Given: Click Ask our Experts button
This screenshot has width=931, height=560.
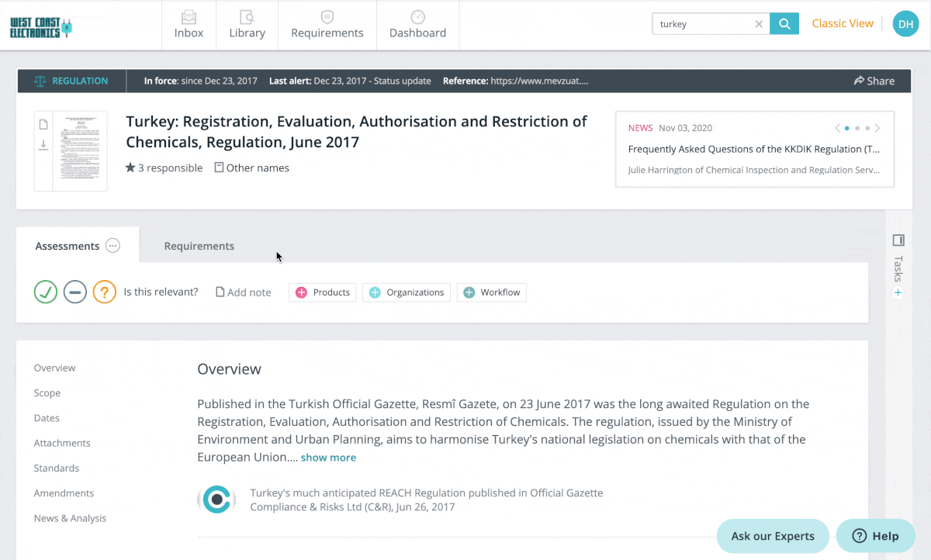Looking at the screenshot, I should [772, 536].
